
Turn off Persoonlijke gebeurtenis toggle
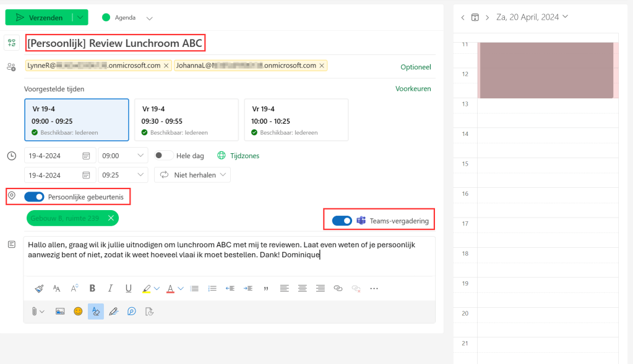pos(34,197)
